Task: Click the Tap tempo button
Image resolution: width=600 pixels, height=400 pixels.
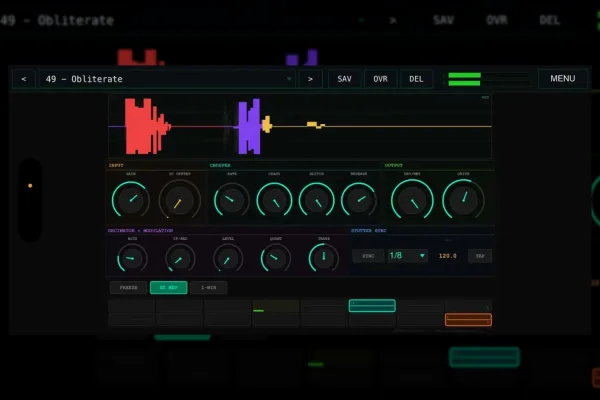Action: point(480,256)
